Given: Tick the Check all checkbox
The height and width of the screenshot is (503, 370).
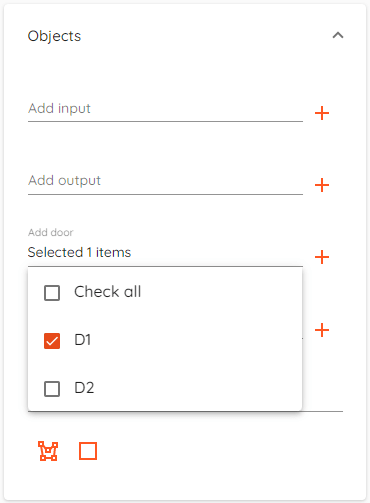Looking at the screenshot, I should click(52, 293).
